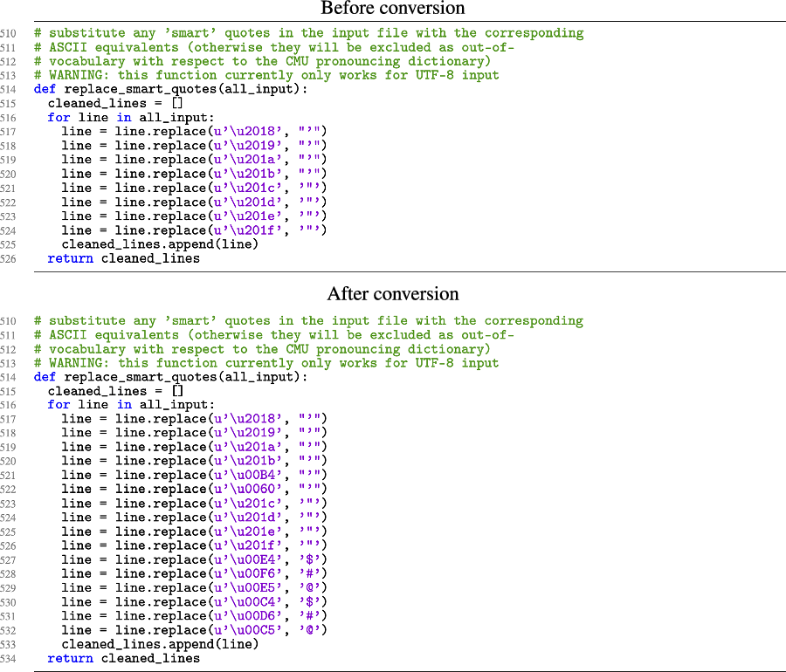This screenshot has height=672, width=786.
Task: Click the "Before conversion" heading
Action: (392, 9)
